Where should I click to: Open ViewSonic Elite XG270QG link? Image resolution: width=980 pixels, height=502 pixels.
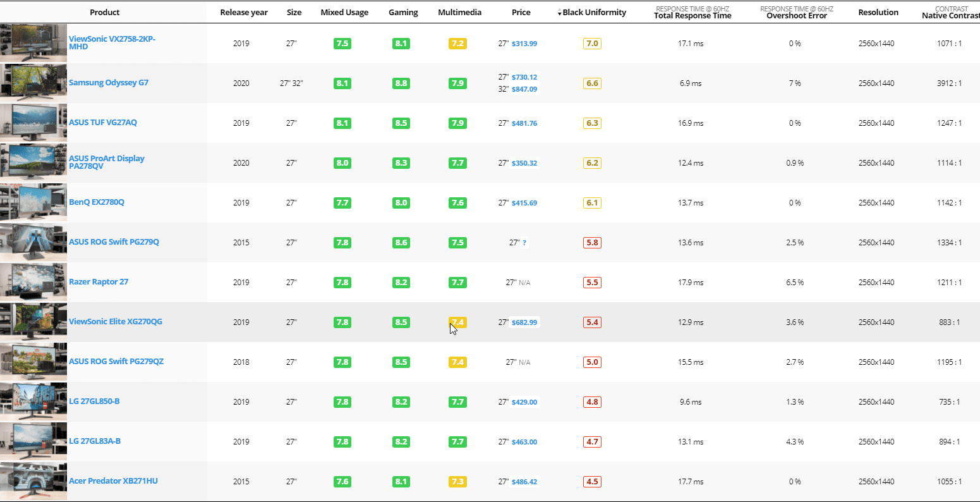pos(116,322)
